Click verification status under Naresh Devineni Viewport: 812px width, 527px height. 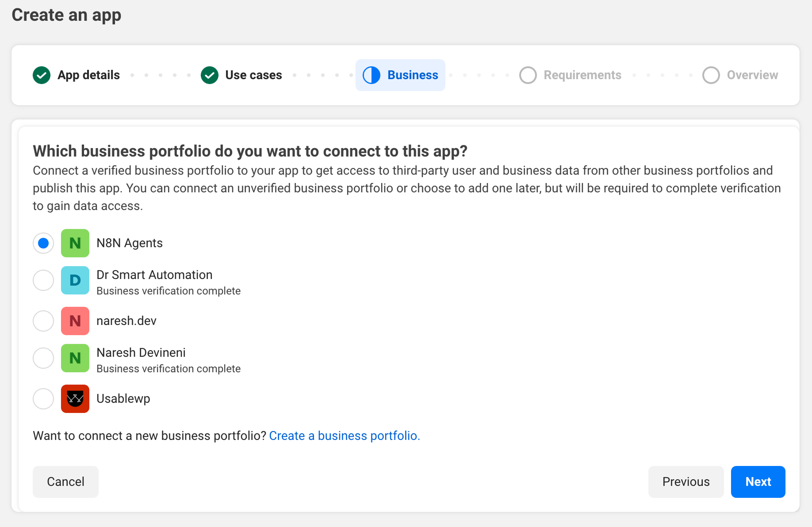point(169,369)
